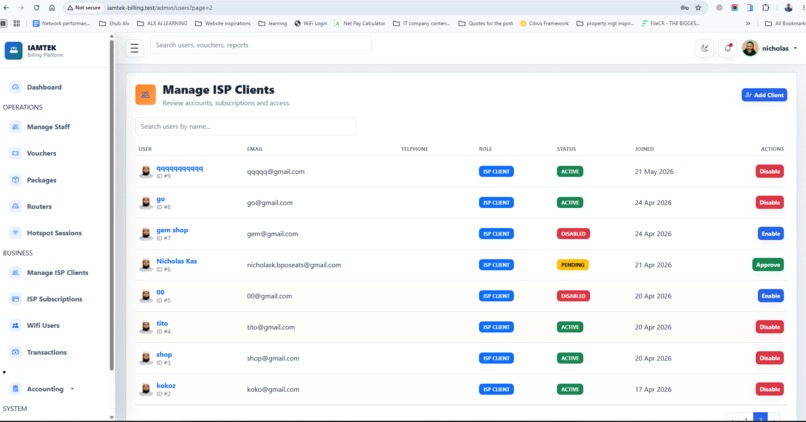
Task: Click the orange Manage ISP Clients header icon
Action: 145,95
